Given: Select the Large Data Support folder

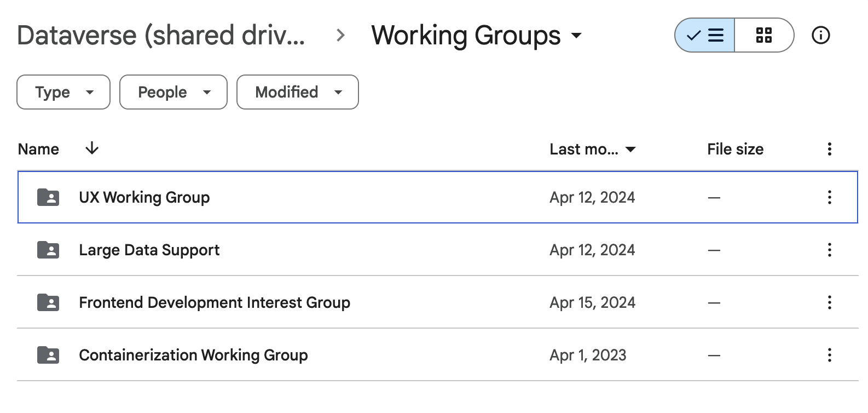Looking at the screenshot, I should [149, 250].
